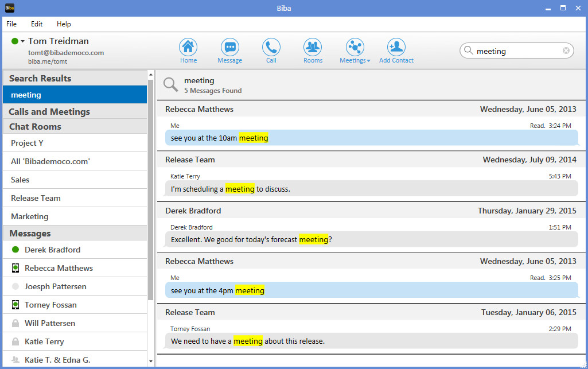Click Derek Bradford's green presence dot

[15, 250]
